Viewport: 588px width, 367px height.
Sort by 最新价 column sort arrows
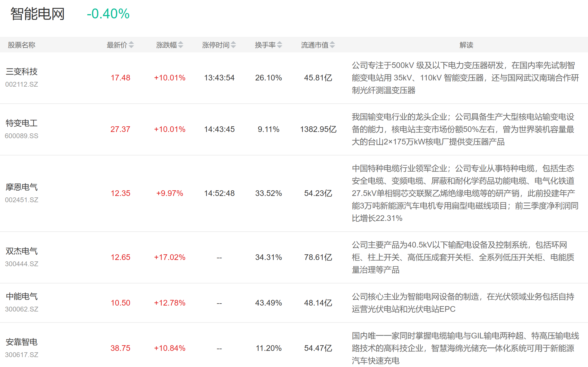point(131,45)
